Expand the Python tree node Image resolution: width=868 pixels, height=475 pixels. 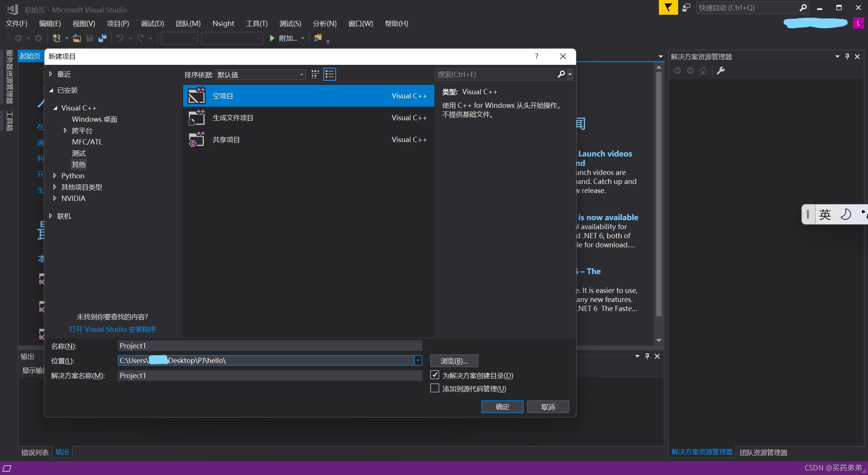(x=55, y=176)
